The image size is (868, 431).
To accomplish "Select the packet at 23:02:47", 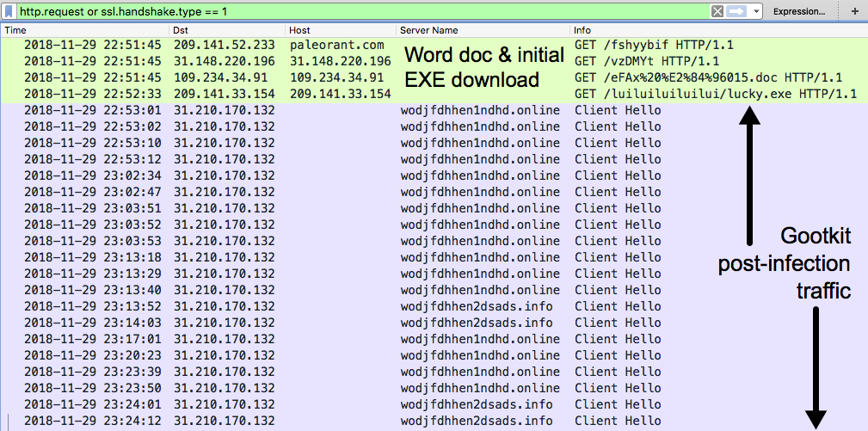I will (x=434, y=192).
